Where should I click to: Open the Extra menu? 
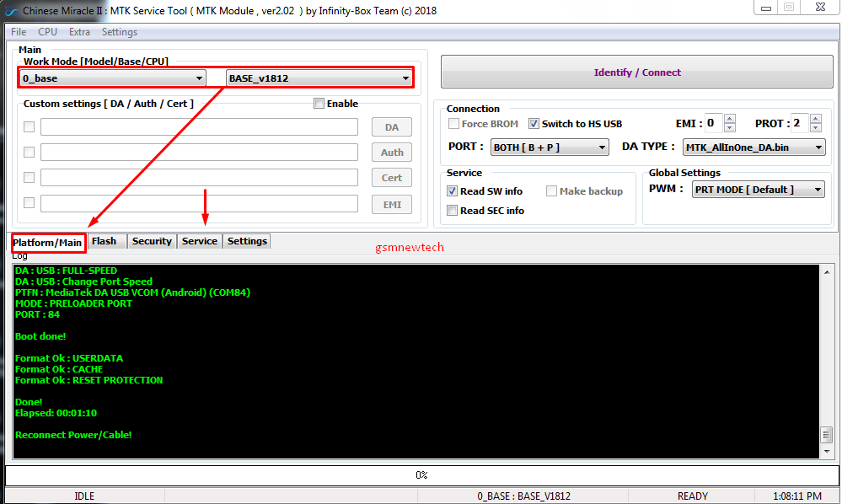pos(79,32)
